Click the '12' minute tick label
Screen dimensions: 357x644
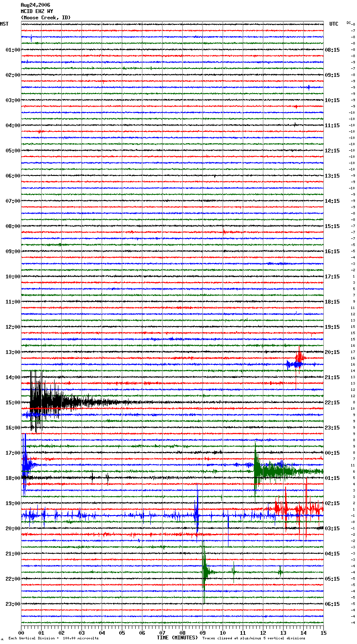[263, 633]
